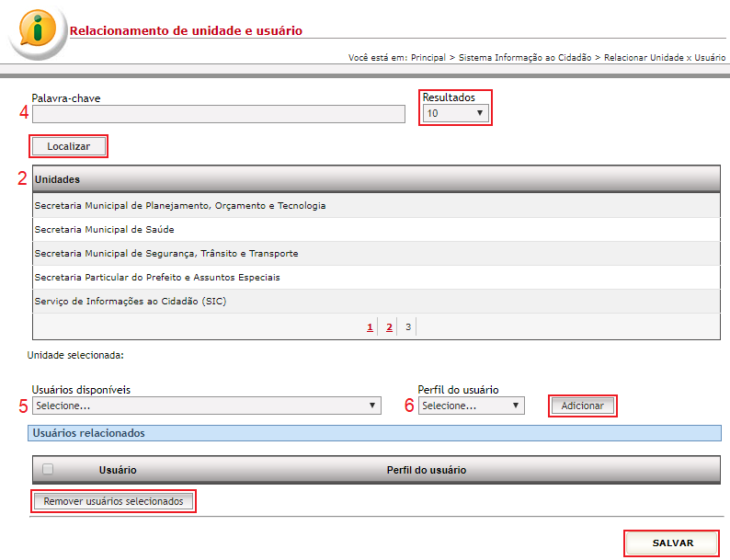
Task: Toggle the select-all checkbox in Usuário header
Action: 48,469
